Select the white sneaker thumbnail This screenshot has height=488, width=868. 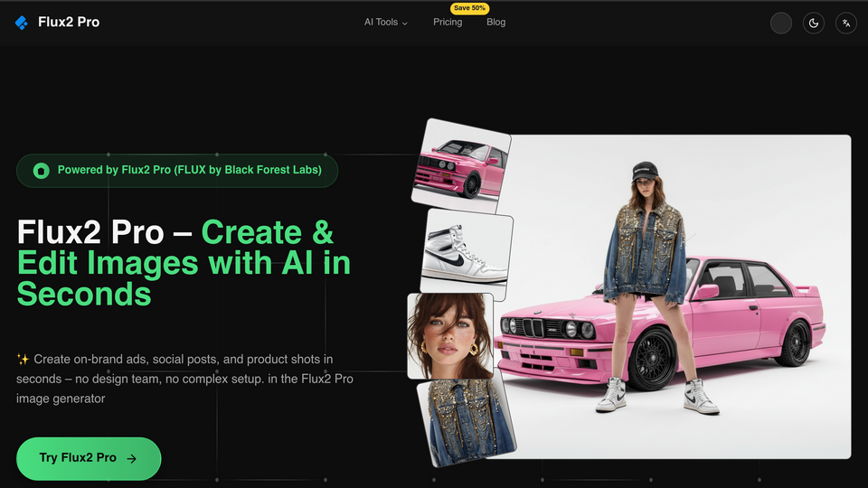tap(467, 255)
